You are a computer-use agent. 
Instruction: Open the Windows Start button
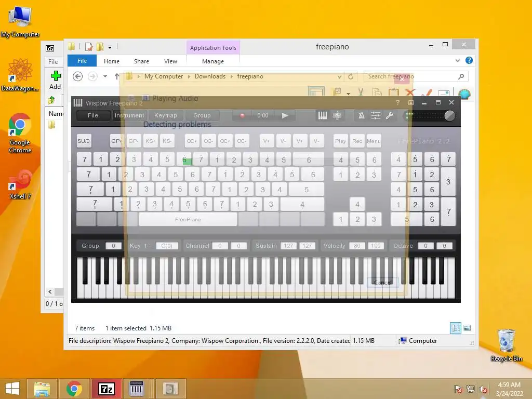pos(12,389)
